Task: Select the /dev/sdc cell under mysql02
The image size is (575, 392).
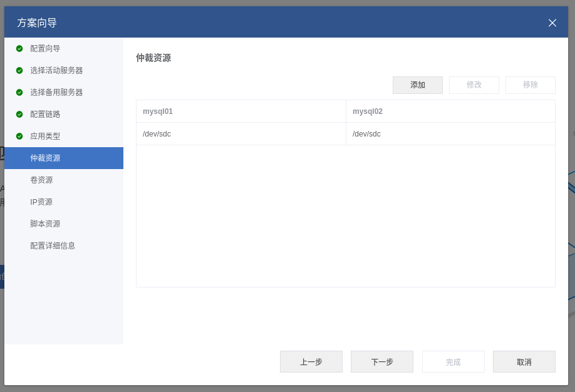Action: point(366,133)
